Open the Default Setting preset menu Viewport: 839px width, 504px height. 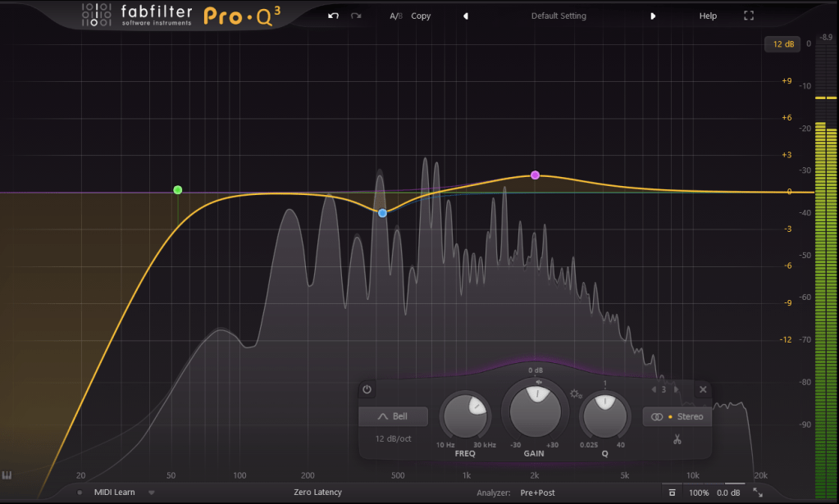[x=559, y=16]
